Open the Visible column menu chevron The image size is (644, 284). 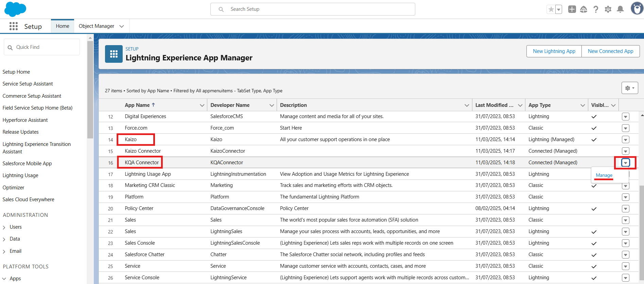[x=613, y=105]
